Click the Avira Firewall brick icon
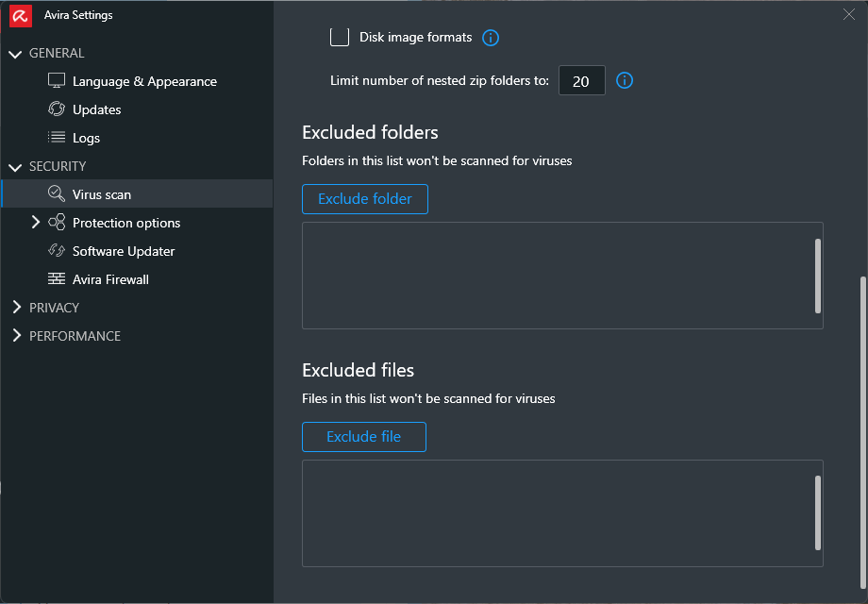Screen dimensions: 868x604 [x=57, y=278]
